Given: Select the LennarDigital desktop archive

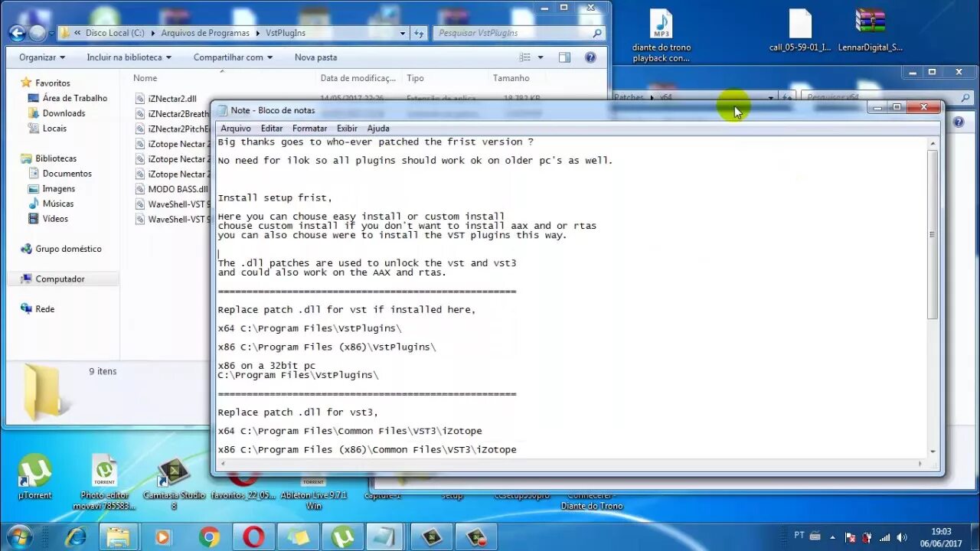Looking at the screenshot, I should pos(871,31).
